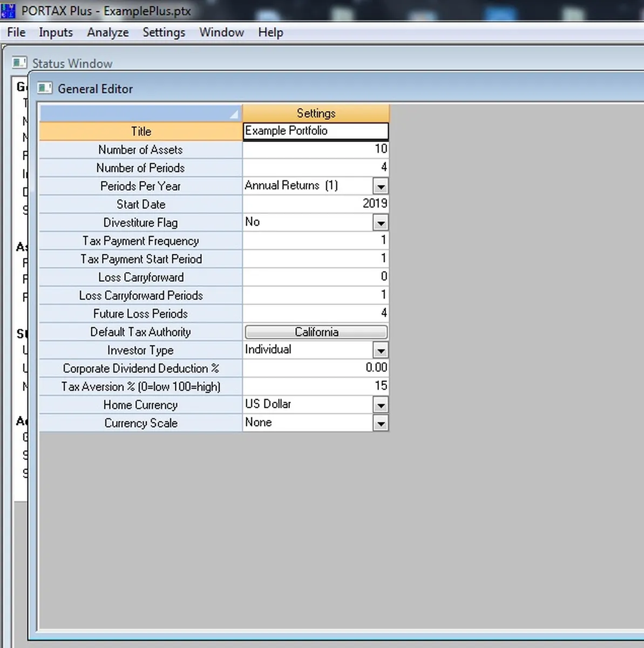
Task: Click the Home Currency row label
Action: coord(141,405)
